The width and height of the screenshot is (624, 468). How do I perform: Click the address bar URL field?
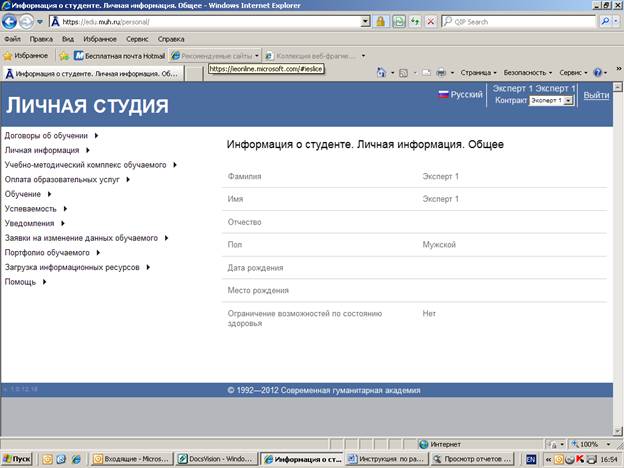200,21
